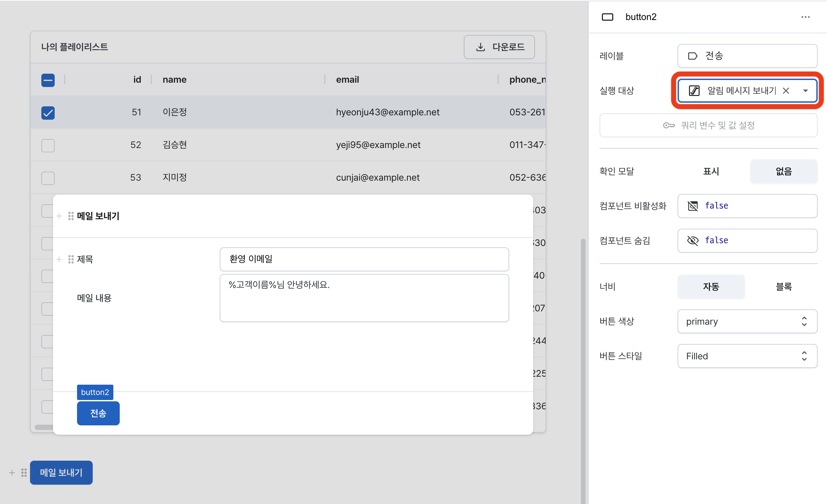This screenshot has width=827, height=504.
Task: Click the name cell 지미정
Action: click(174, 178)
